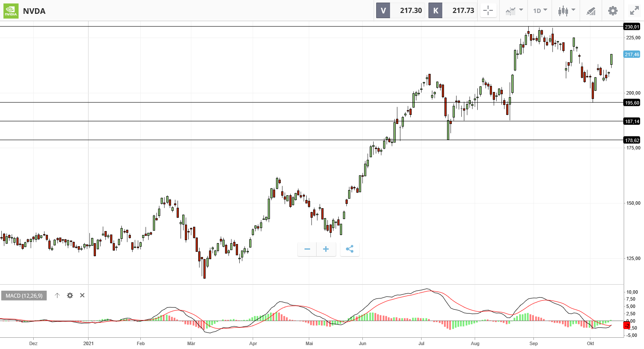Viewport: 644px width, 349px height.
Task: Remove the MACD indicator with X
Action: [82, 295]
